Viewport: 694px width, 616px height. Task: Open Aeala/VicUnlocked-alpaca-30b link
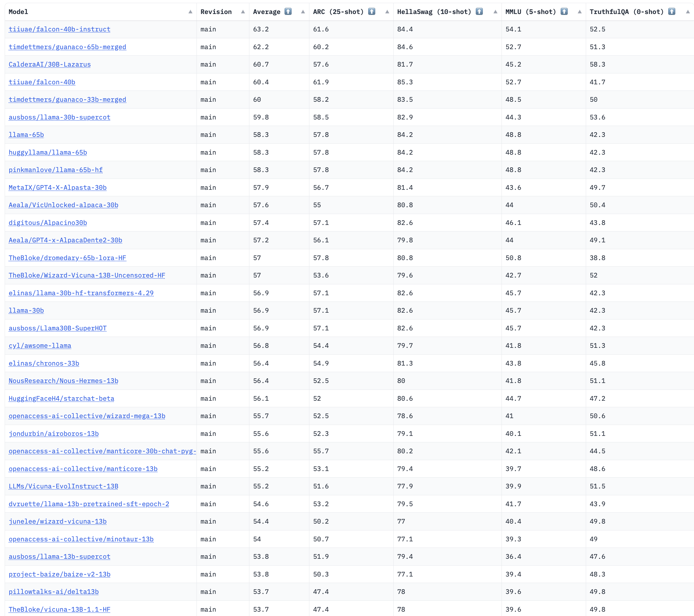(x=63, y=205)
